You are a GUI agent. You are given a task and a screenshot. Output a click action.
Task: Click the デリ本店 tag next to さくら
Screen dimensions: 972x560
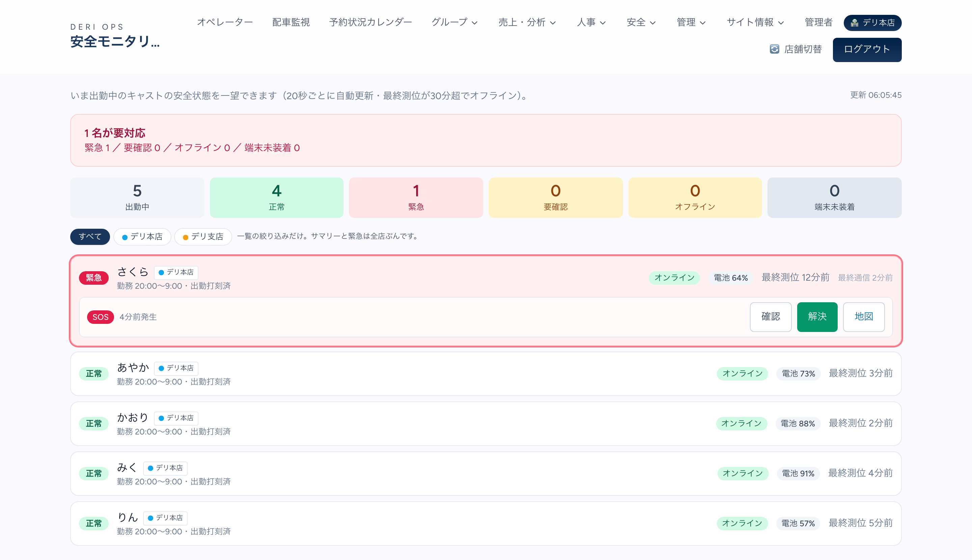pos(176,272)
